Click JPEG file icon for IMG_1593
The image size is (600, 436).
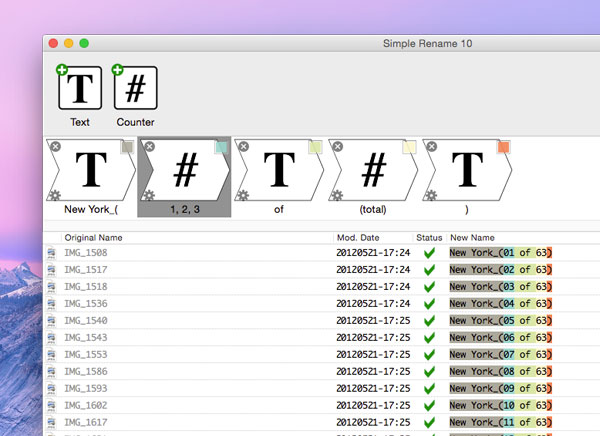coord(51,389)
